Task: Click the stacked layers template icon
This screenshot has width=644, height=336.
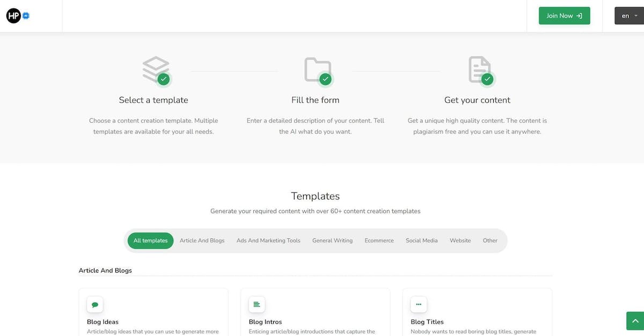Action: pos(156,70)
